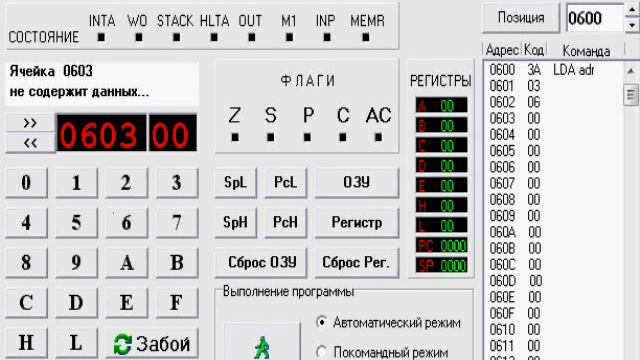
Task: Select memory row 0602 with code 06
Action: 553,102
